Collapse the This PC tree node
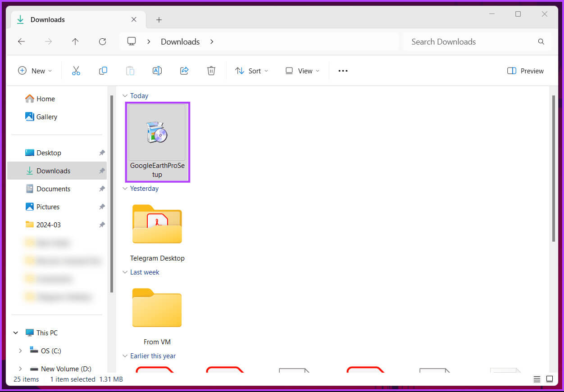This screenshot has width=564, height=392. pyautogui.click(x=16, y=333)
